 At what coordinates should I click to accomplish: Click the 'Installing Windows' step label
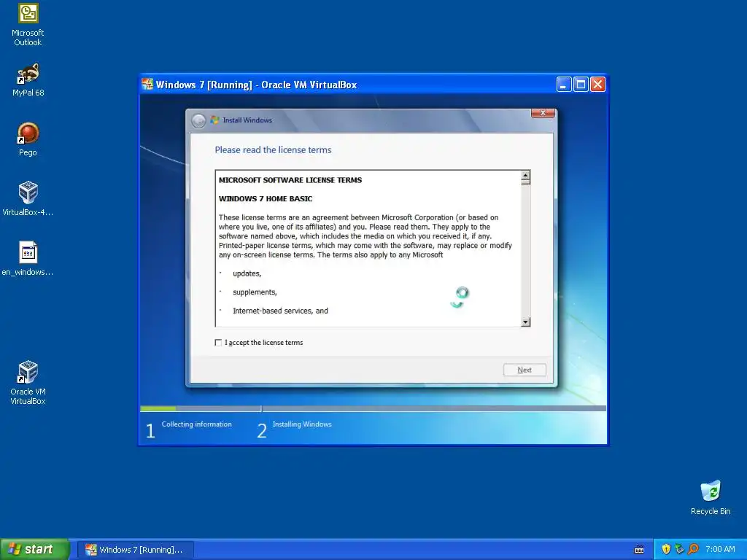click(302, 424)
